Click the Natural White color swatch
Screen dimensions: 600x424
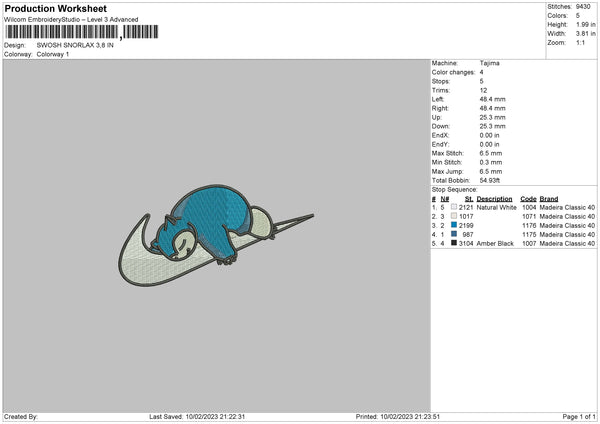point(454,207)
